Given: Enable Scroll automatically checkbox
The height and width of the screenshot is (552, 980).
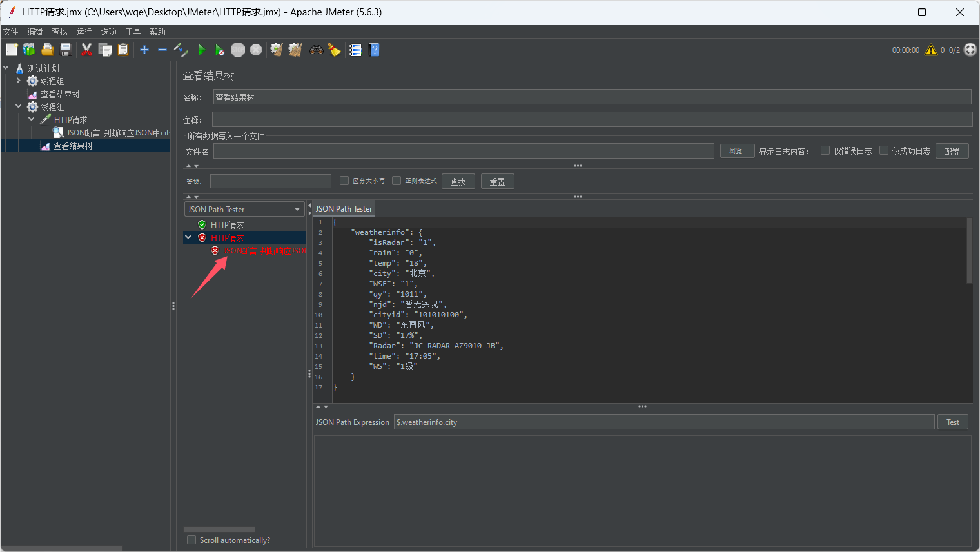Looking at the screenshot, I should pos(191,540).
